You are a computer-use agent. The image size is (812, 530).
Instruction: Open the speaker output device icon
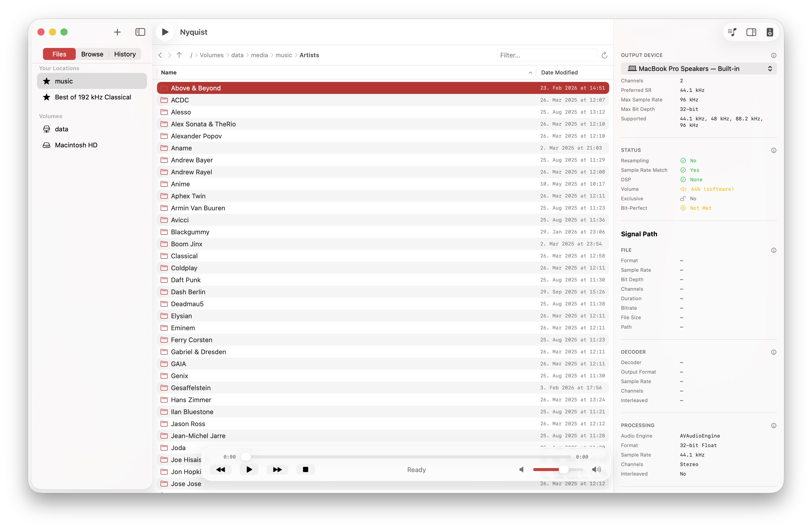[x=770, y=32]
